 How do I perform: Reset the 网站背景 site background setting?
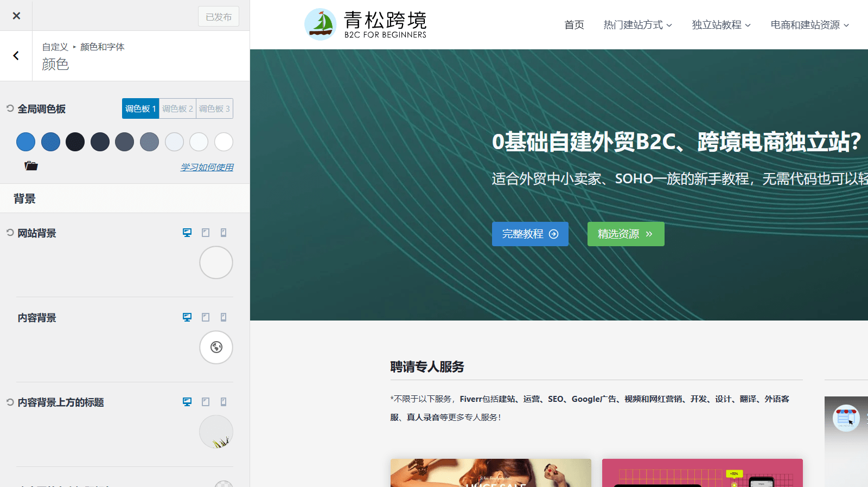[10, 233]
